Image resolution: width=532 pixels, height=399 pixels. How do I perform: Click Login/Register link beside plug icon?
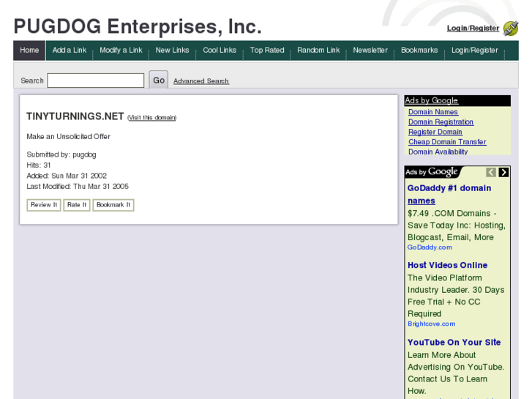(x=473, y=28)
